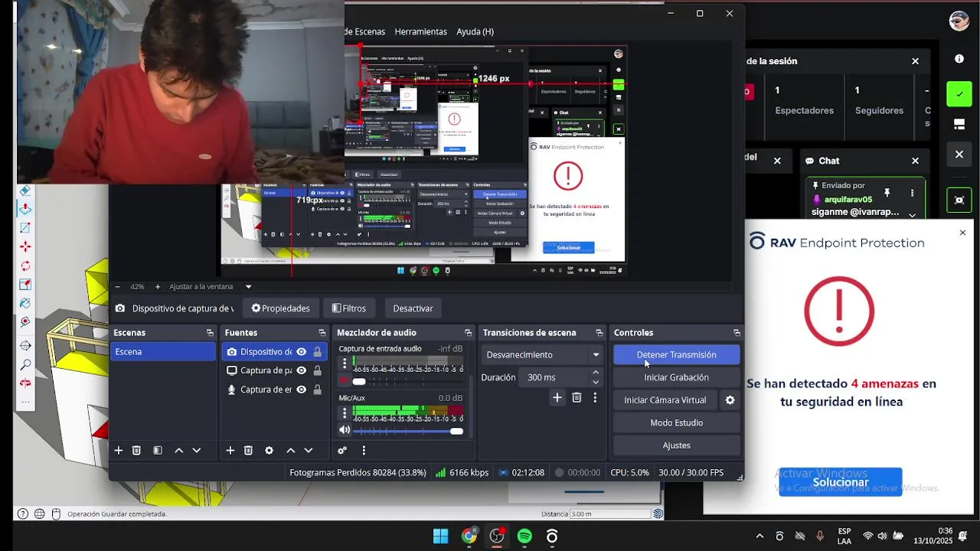Toggle the green check button in sidebar

point(959,94)
